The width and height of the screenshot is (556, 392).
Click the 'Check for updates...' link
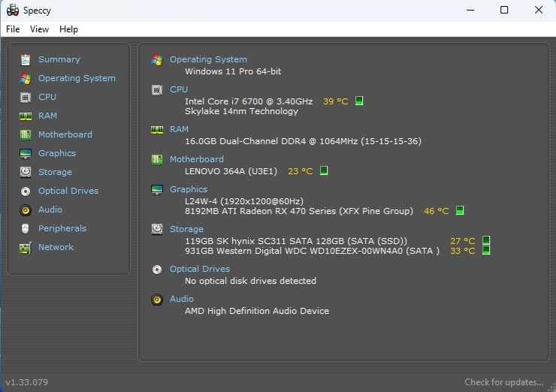(504, 382)
